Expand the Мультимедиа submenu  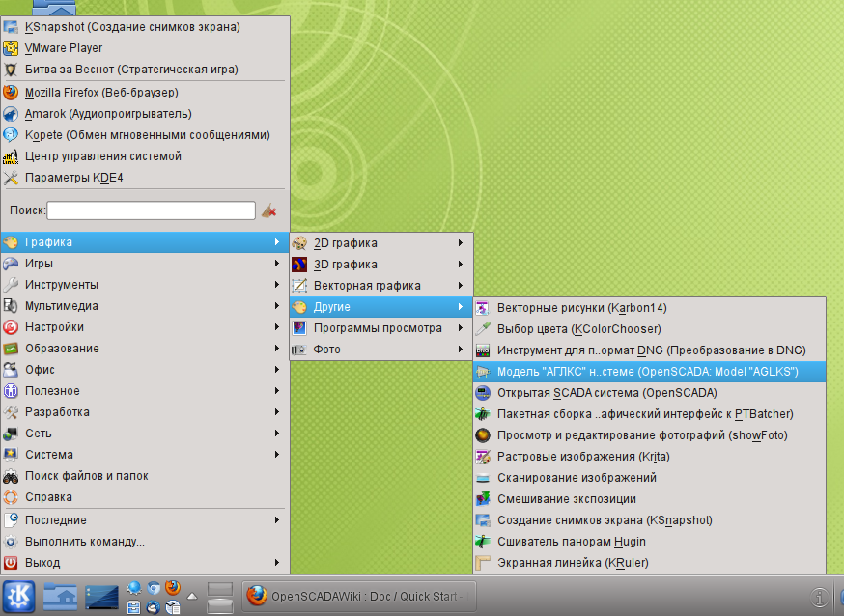coord(145,306)
